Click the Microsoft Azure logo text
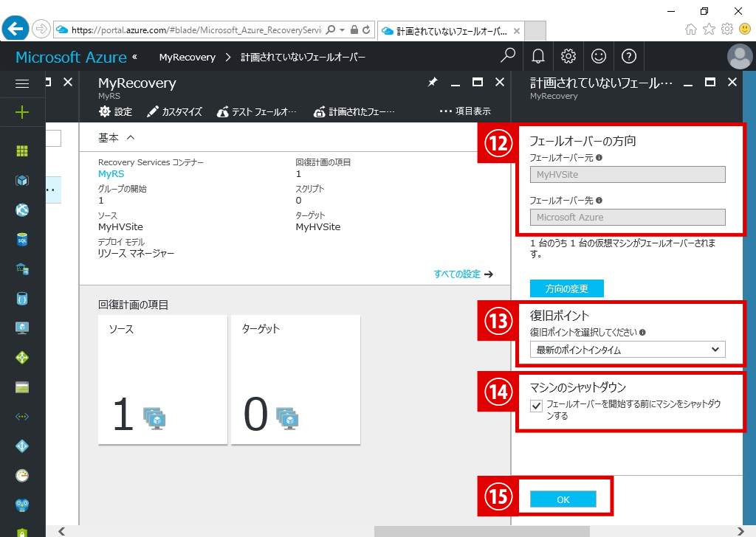The width and height of the screenshot is (756, 537). click(x=71, y=57)
